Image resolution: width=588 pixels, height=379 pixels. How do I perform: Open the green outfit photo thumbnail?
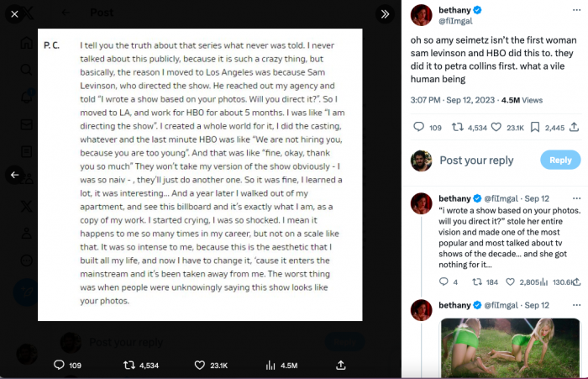510,348
